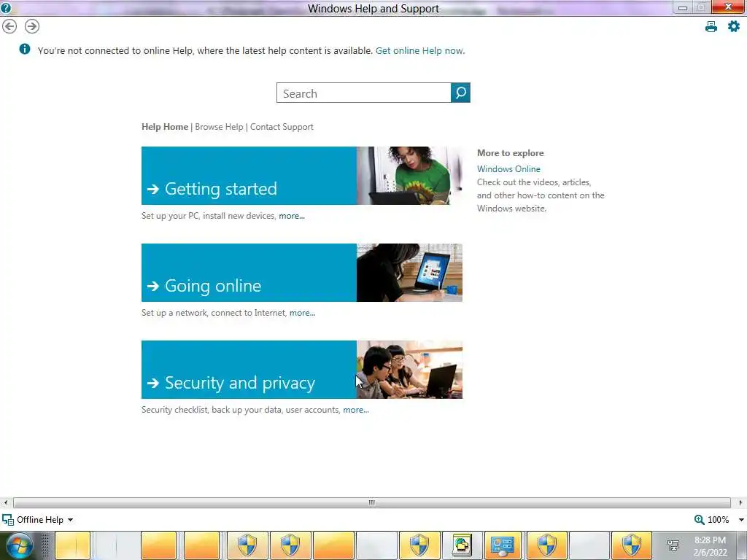Image resolution: width=747 pixels, height=560 pixels.
Task: Open the Windows Start orb
Action: [x=20, y=546]
